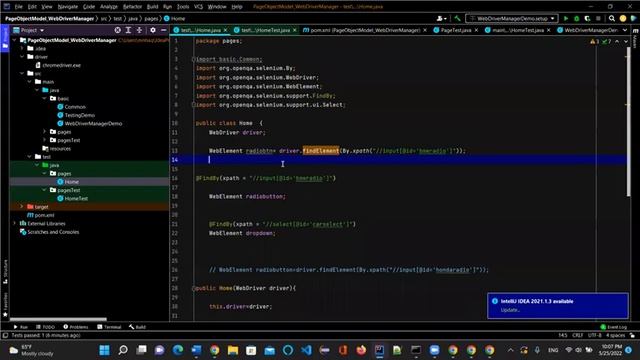Open Structure tool window on left stripe
This screenshot has width=640, height=360.
pos(5,271)
